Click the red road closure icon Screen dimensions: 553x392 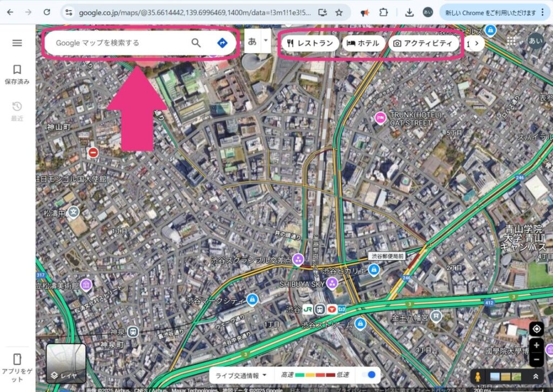(x=93, y=152)
